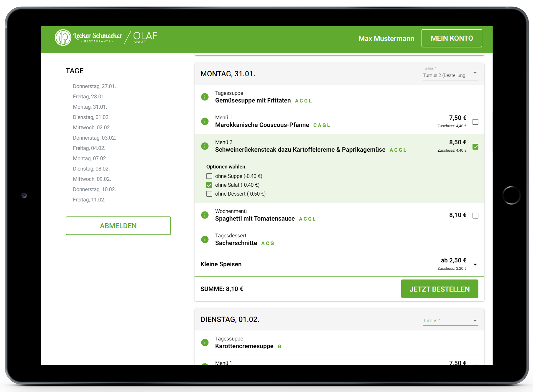Show info for Spaghetti mit Tomatensauce
535x392 pixels.
point(205,215)
